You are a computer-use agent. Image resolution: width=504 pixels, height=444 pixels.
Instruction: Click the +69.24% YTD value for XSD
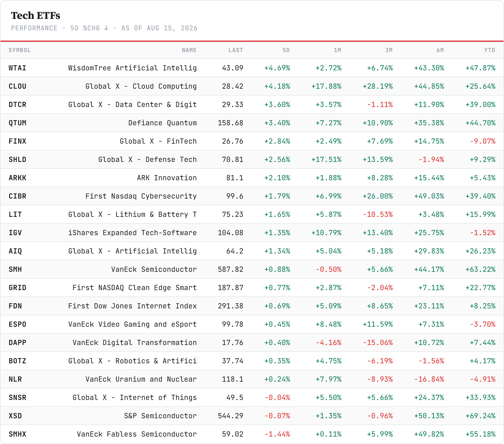[481, 416]
